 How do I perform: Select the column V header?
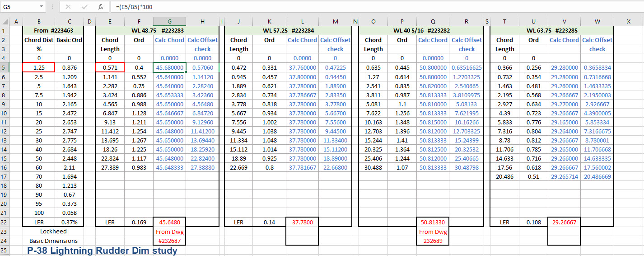tap(564, 21)
